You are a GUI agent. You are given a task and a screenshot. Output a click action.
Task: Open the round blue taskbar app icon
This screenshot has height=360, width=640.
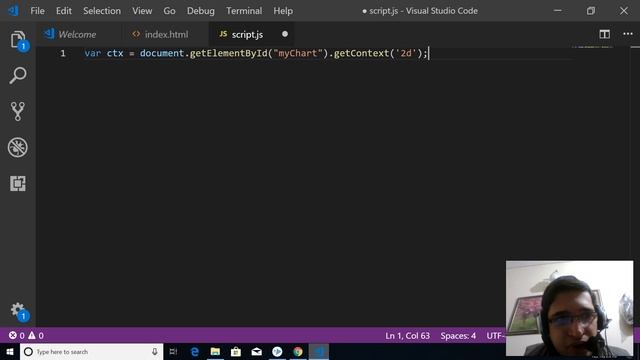coord(277,352)
